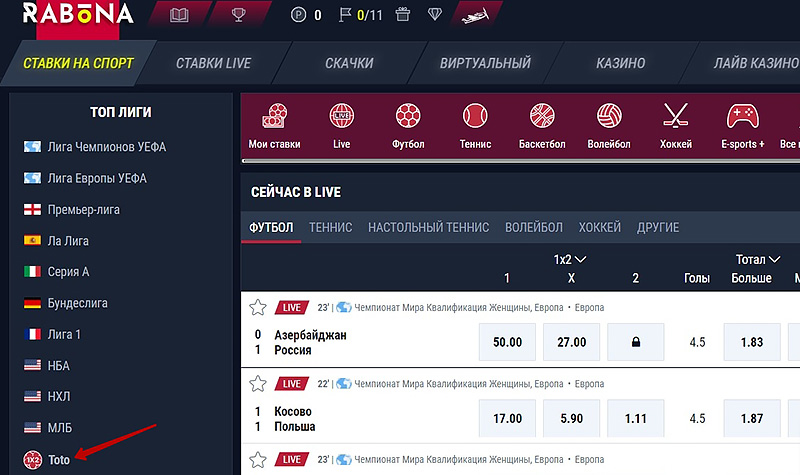Open МЛБ in top leagues
Screen dimensions: 800x475
point(48,428)
